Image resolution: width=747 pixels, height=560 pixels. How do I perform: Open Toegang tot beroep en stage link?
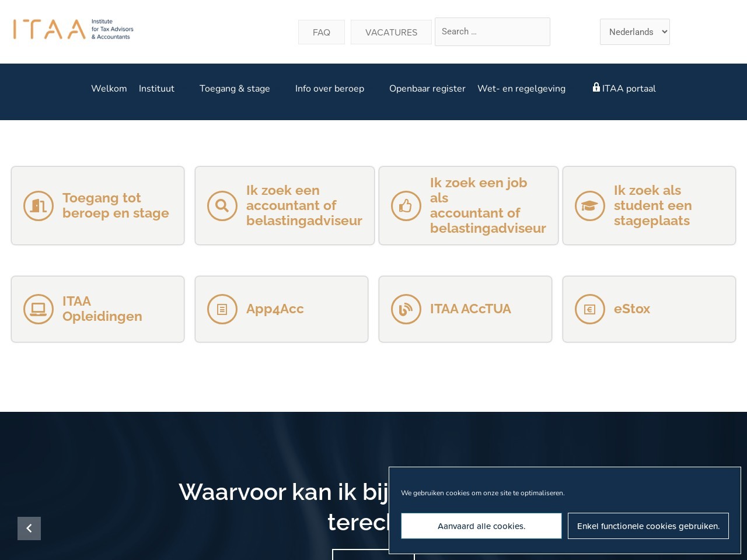tap(116, 205)
